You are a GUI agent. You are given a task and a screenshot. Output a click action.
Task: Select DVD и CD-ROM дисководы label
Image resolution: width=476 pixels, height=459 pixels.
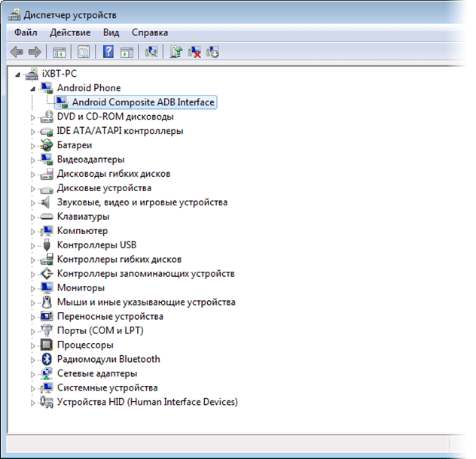pyautogui.click(x=115, y=117)
